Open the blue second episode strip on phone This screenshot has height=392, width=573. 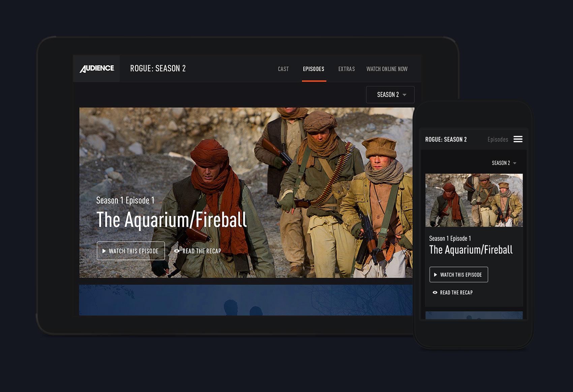(x=474, y=315)
